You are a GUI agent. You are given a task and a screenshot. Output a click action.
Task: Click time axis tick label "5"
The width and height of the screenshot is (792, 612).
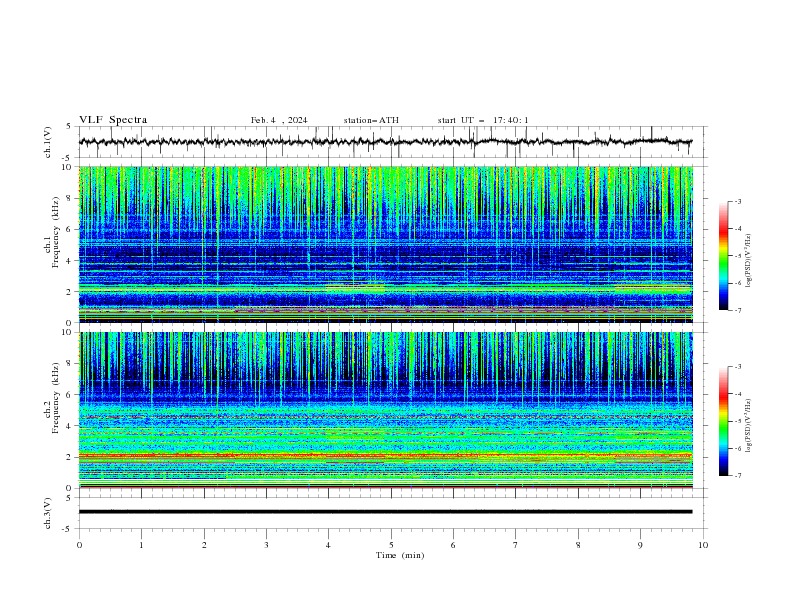(391, 545)
